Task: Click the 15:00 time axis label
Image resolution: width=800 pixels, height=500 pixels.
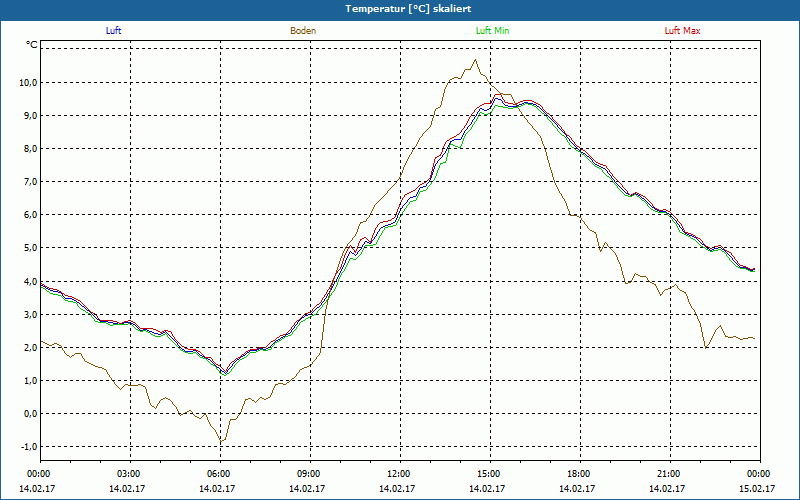Action: click(x=490, y=474)
